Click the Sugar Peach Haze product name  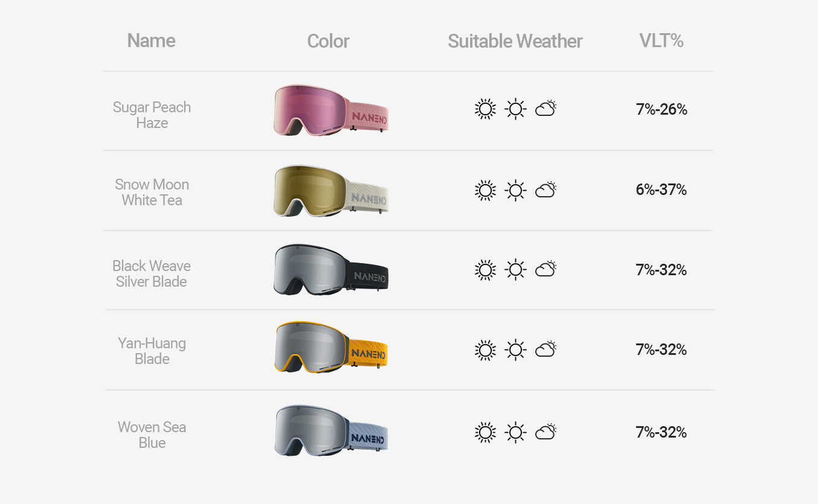[x=152, y=115]
